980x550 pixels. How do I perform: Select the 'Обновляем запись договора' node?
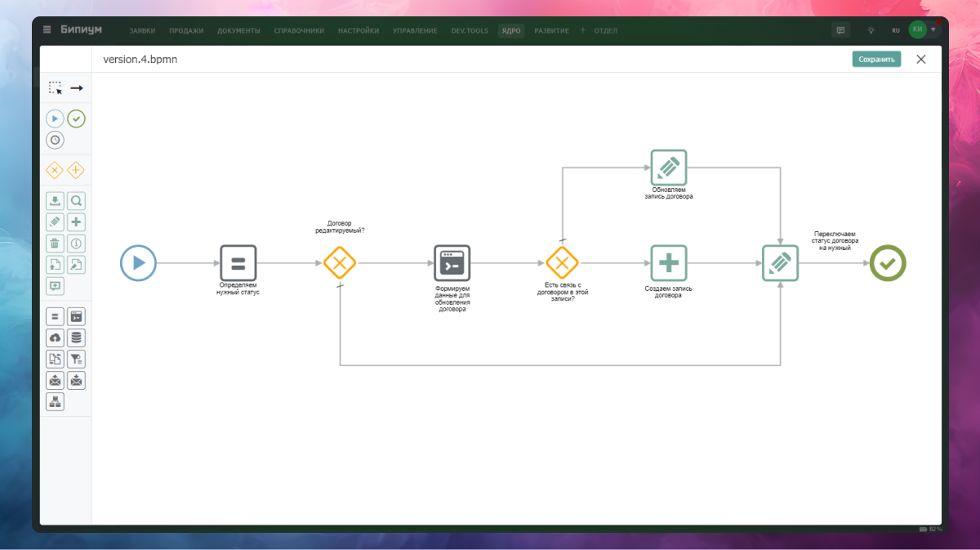669,168
